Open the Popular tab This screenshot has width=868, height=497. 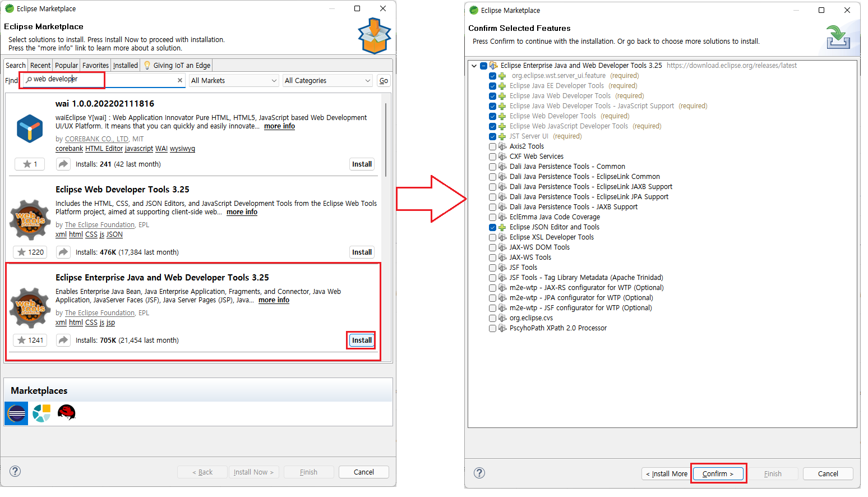tap(66, 66)
